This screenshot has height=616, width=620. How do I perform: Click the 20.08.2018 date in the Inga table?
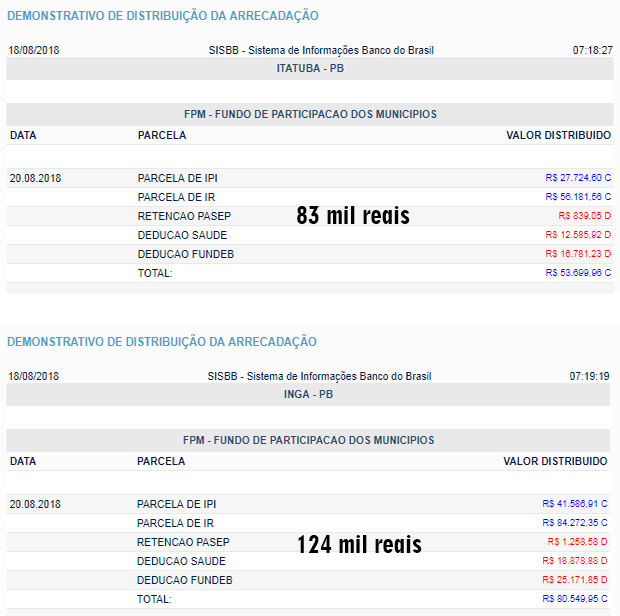coord(35,504)
